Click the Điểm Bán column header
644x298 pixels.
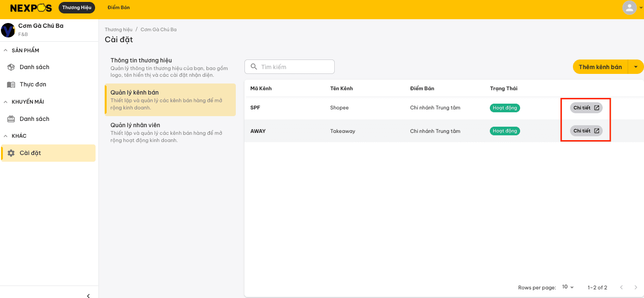click(x=422, y=89)
